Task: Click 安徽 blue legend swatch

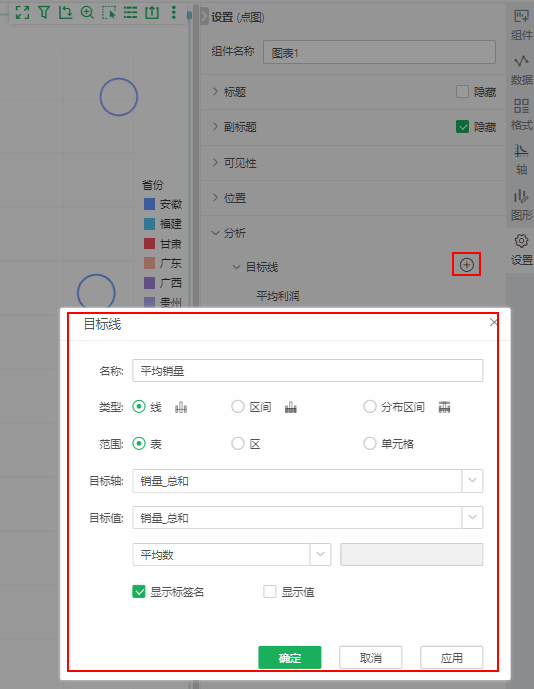Action: pos(149,204)
